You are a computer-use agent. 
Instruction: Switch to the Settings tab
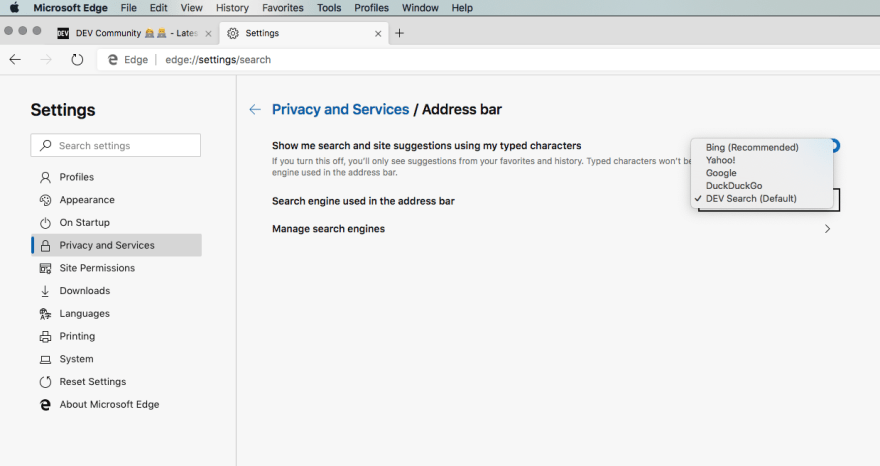pyautogui.click(x=303, y=34)
